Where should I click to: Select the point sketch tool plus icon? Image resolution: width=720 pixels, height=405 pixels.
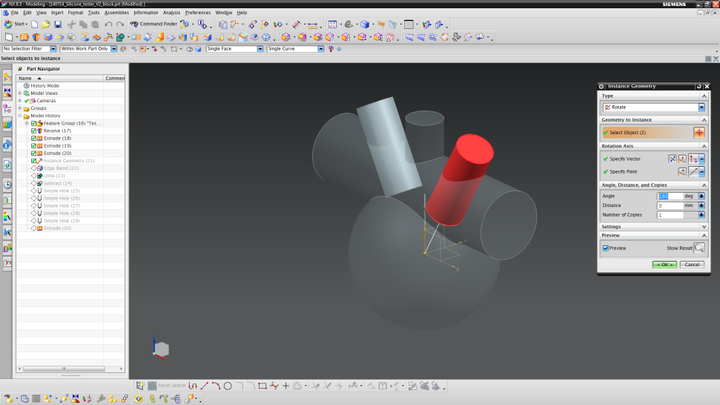286,386
